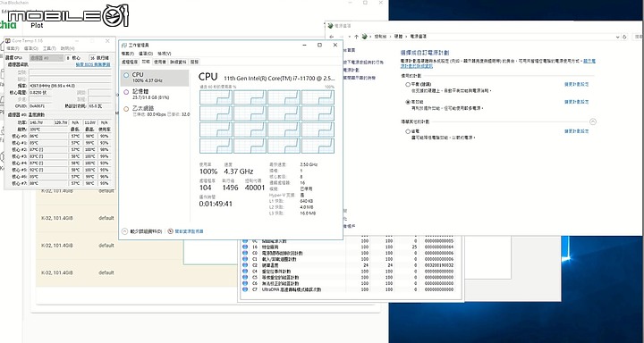This screenshot has height=343, width=644.
Task: Click the resource monitor icon in Task Manager
Action: 171,231
